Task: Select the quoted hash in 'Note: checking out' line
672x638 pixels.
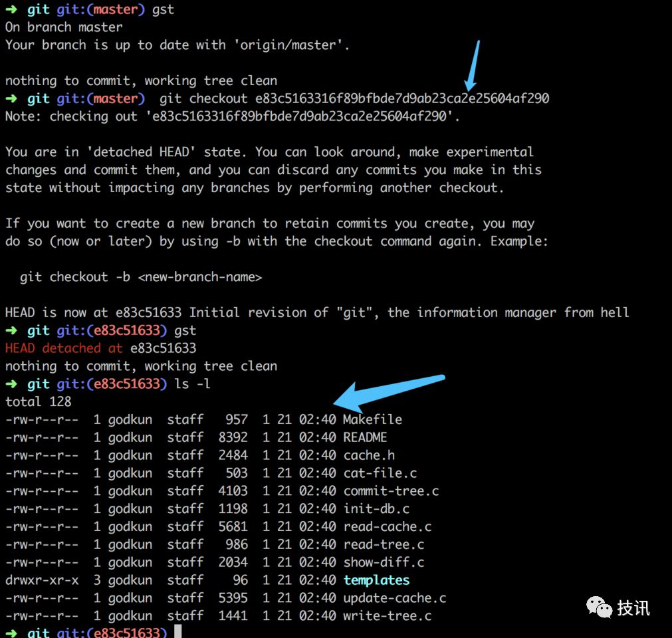Action: tap(299, 116)
